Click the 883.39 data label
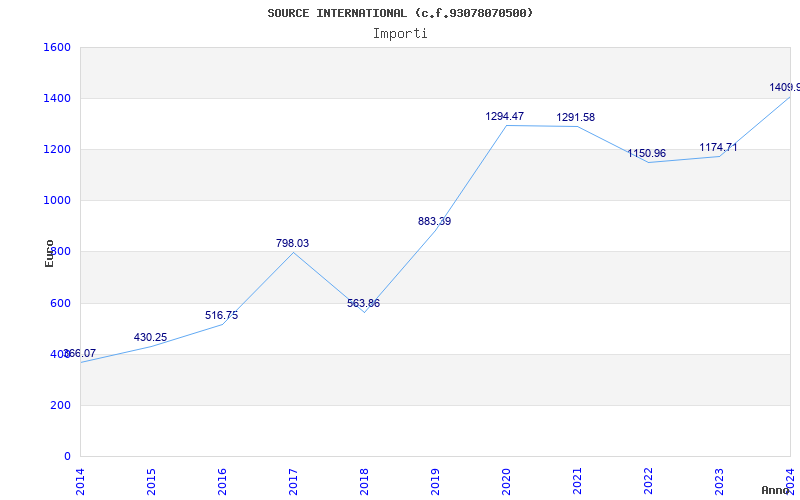Screen dimensions: 800x500 [434, 222]
